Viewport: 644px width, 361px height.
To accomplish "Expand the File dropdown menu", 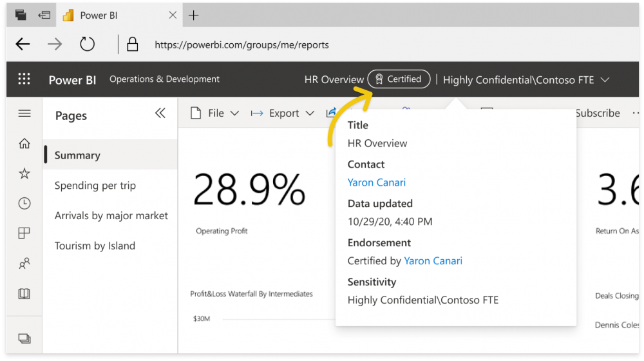I will (x=216, y=113).
